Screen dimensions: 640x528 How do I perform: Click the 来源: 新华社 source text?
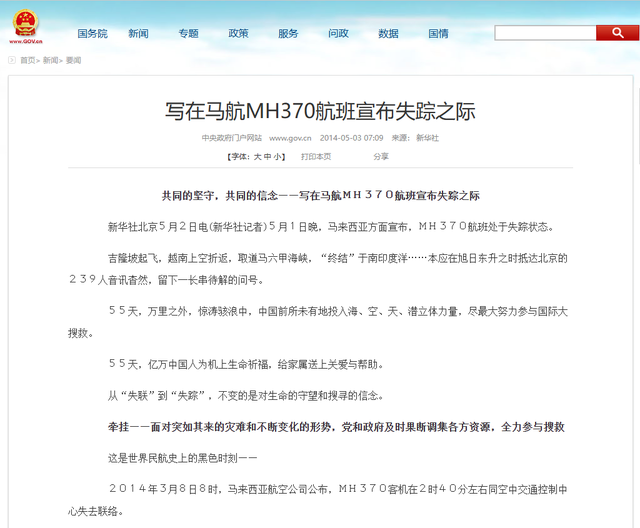pyautogui.click(x=415, y=138)
